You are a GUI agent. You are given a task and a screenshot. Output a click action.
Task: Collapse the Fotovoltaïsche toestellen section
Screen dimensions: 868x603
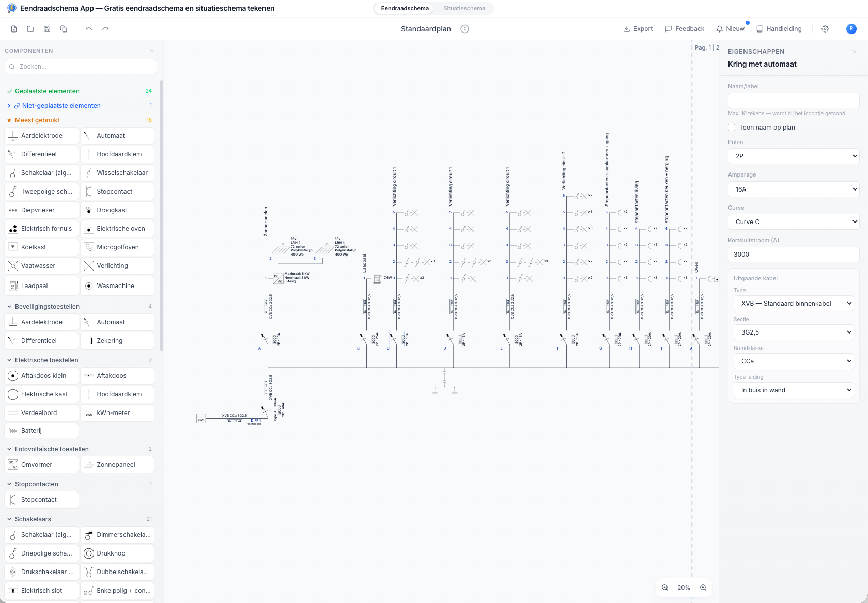point(80,449)
